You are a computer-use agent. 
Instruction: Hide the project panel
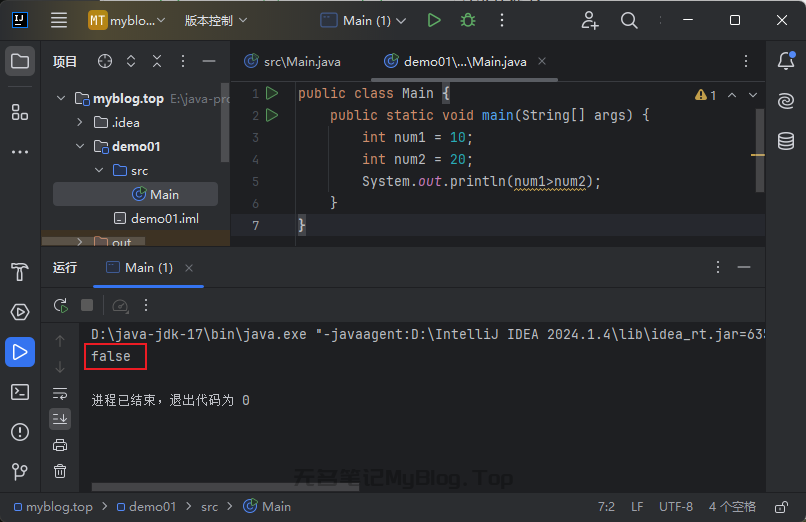[x=209, y=61]
